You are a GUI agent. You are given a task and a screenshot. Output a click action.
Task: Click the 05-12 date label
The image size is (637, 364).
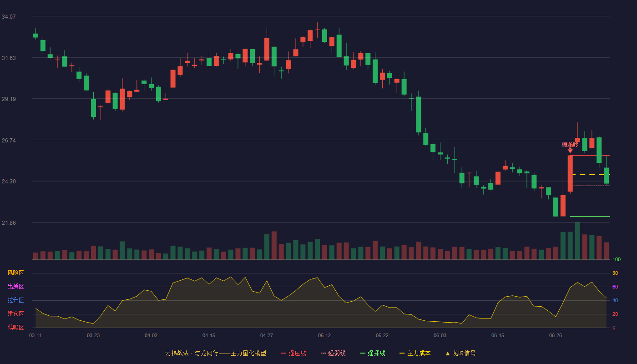pos(324,335)
